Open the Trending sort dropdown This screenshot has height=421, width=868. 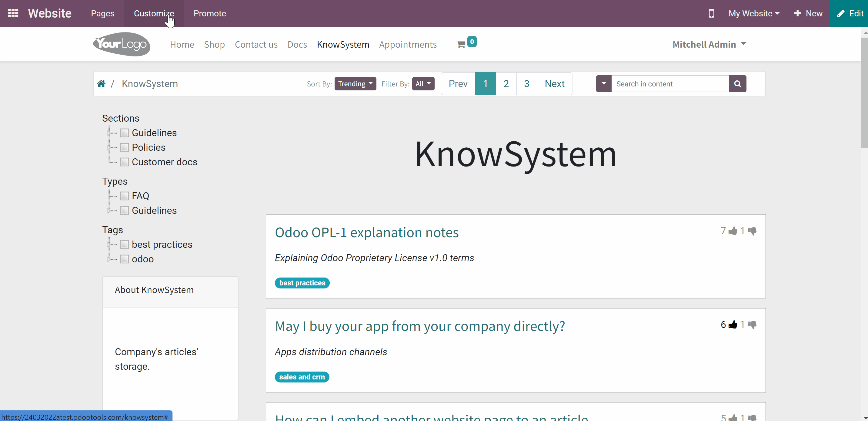tap(355, 84)
